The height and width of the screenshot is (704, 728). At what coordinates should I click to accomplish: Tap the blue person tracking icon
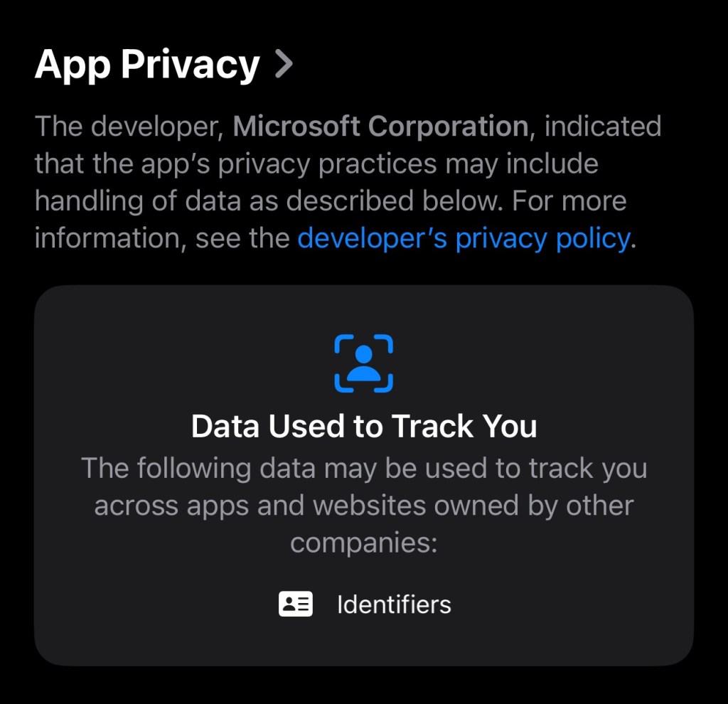pos(363,363)
